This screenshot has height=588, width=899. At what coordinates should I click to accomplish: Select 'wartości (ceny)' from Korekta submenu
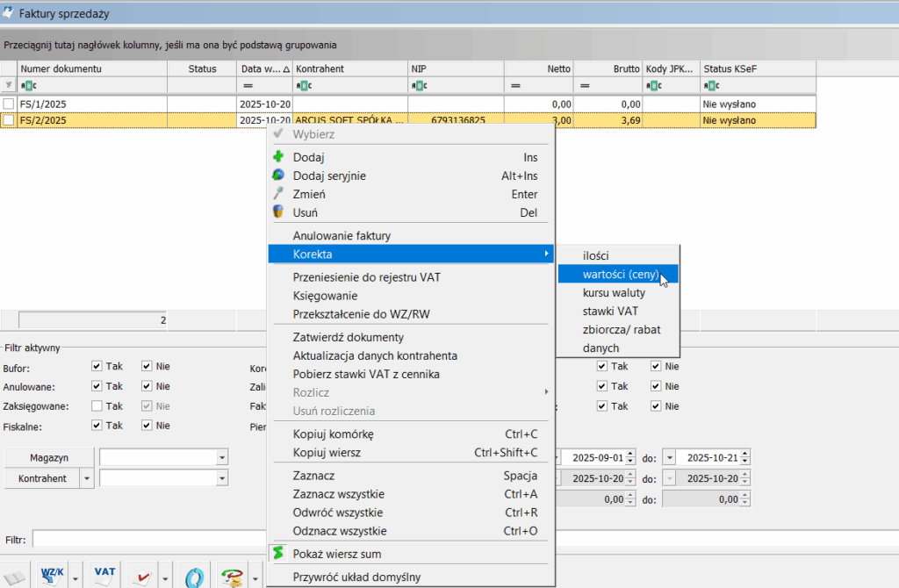tap(620, 273)
